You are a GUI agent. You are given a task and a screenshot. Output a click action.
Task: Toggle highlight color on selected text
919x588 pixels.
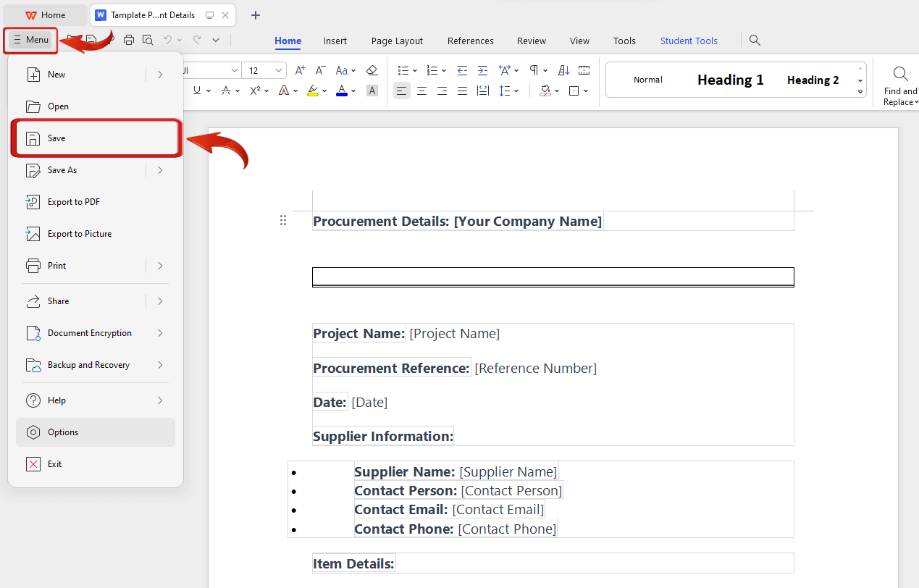point(312,91)
